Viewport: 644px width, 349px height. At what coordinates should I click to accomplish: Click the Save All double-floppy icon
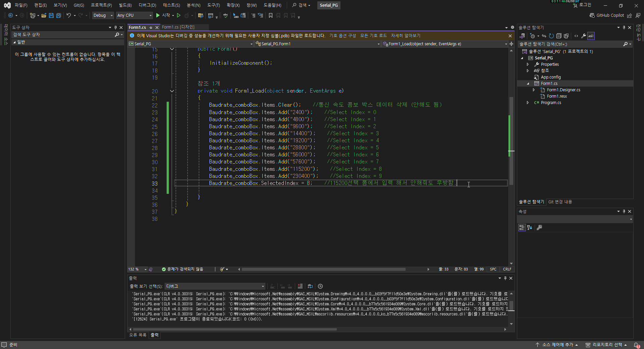(58, 15)
